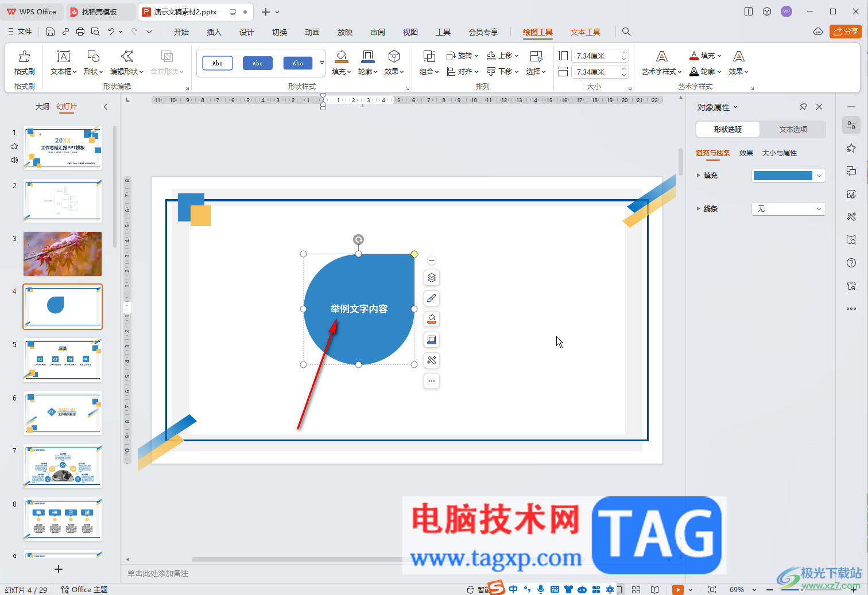Open the 线条 line type dropdown
Screen dimensions: 868x595
(x=788, y=209)
